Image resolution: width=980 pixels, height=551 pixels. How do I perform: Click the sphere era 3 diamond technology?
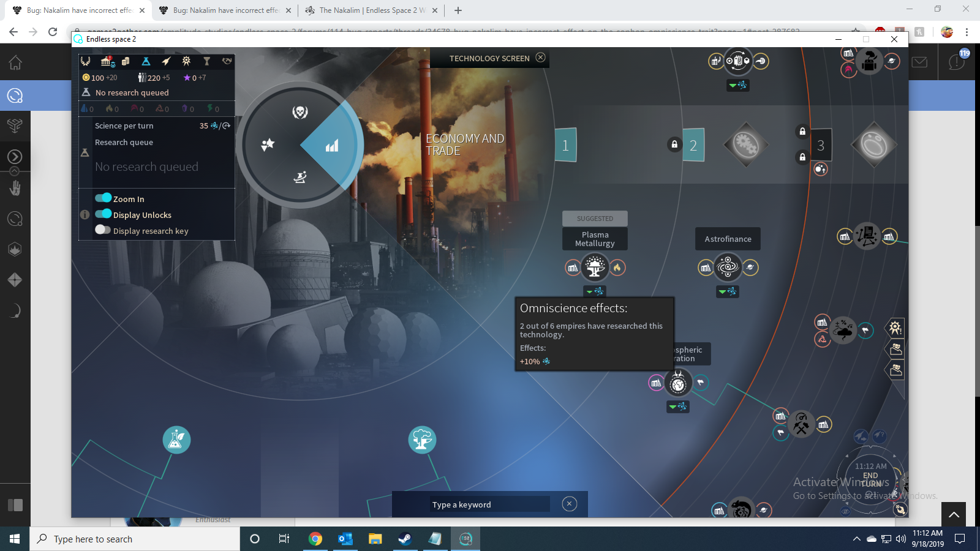[x=874, y=145]
